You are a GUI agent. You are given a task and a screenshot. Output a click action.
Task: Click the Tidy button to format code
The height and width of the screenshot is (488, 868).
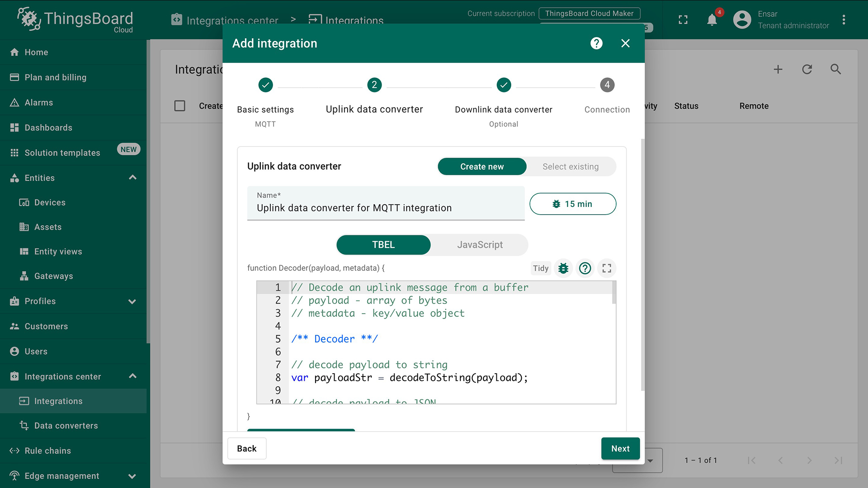click(x=540, y=268)
